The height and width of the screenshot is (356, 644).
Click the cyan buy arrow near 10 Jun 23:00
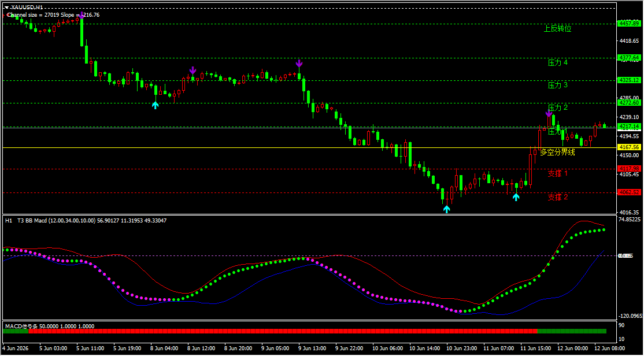click(x=446, y=209)
